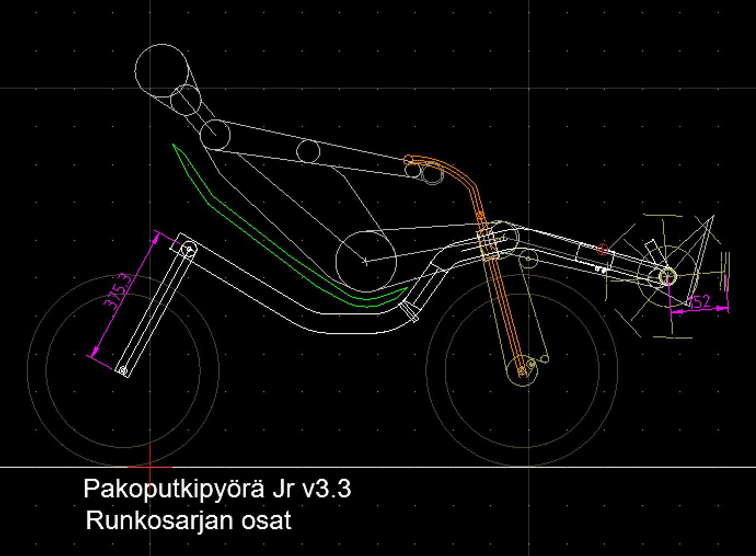
Task: Click the center of the large hip circle
Action: tap(366, 261)
